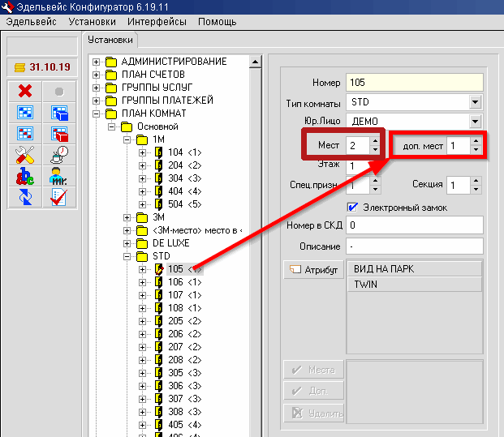The image size is (504, 437).
Task: Open the Юр.Лицо dropdown
Action: pyautogui.click(x=475, y=122)
